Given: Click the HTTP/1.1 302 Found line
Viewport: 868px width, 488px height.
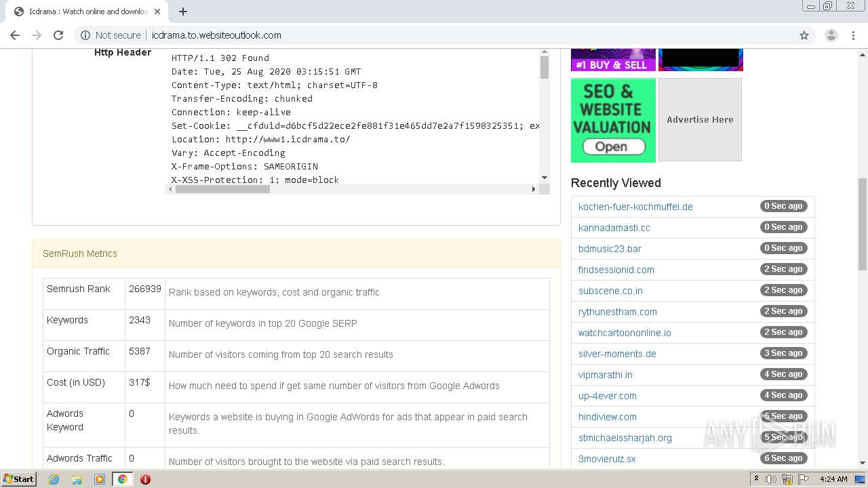Looking at the screenshot, I should pyautogui.click(x=220, y=58).
